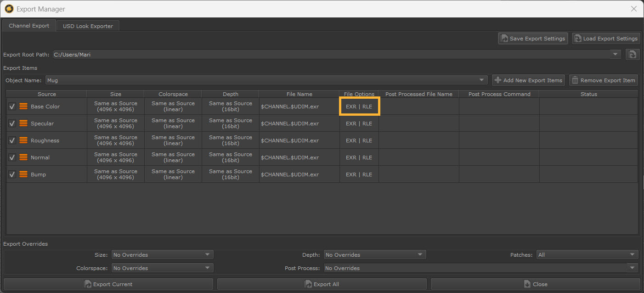Image resolution: width=644 pixels, height=293 pixels.
Task: Select the Channel Export tab
Action: (29, 26)
